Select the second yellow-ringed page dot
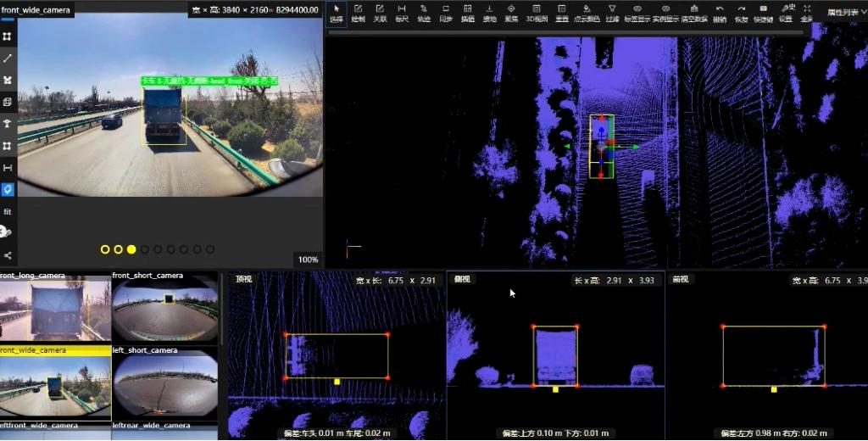The width and height of the screenshot is (868, 441). [118, 249]
